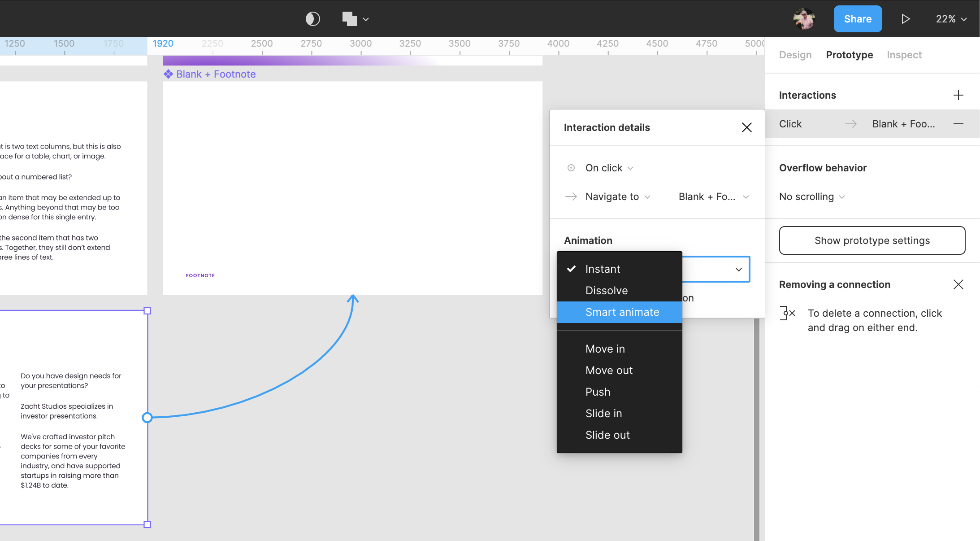This screenshot has width=980, height=541.
Task: Select Smart animate animation option
Action: tap(622, 312)
